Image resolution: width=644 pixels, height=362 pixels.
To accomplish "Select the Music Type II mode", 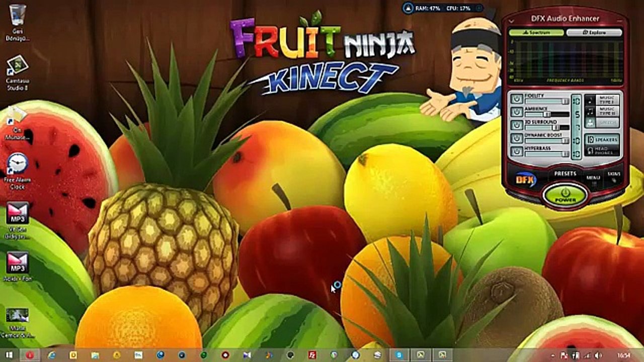I will 602,111.
